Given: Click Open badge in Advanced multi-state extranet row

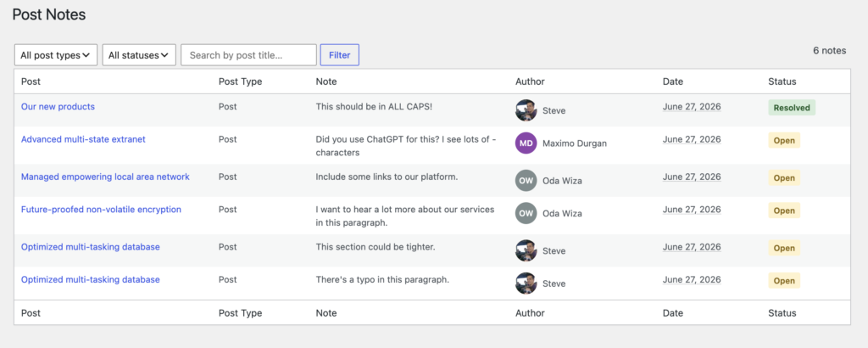Looking at the screenshot, I should coord(784,140).
